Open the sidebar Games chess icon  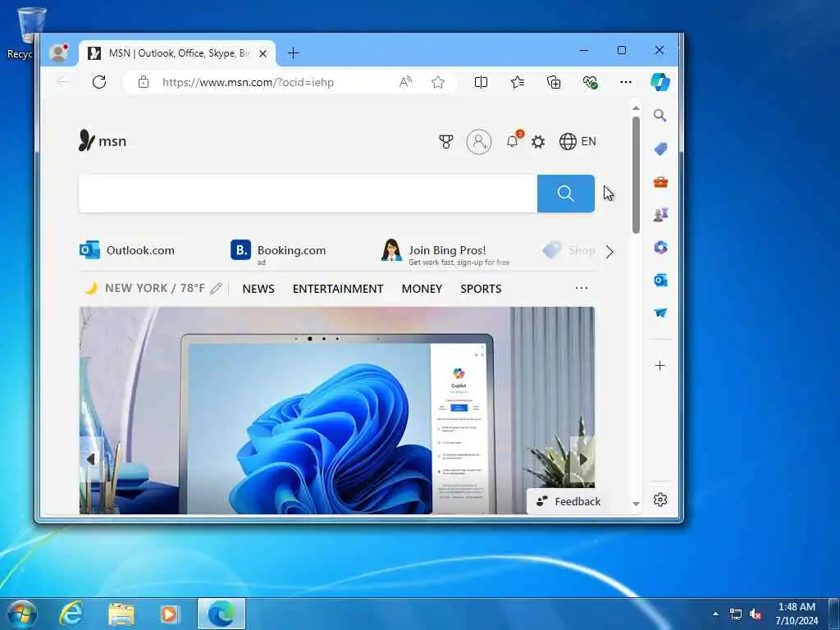click(660, 215)
